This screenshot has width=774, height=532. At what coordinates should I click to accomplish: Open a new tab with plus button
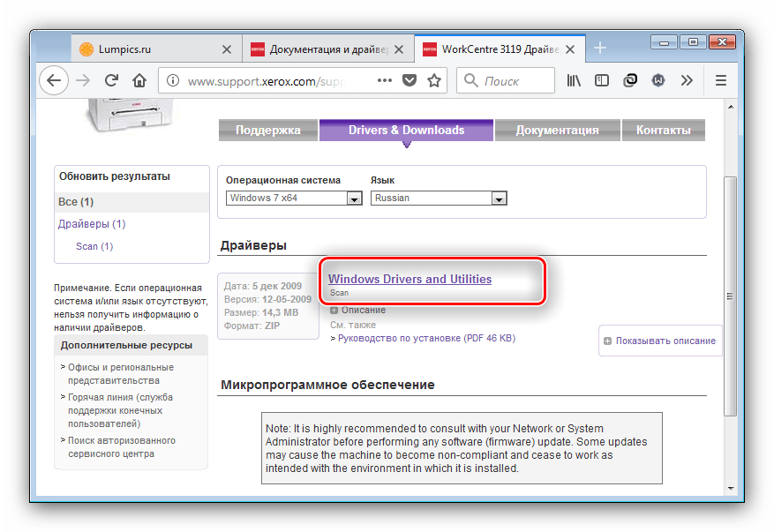pyautogui.click(x=600, y=48)
